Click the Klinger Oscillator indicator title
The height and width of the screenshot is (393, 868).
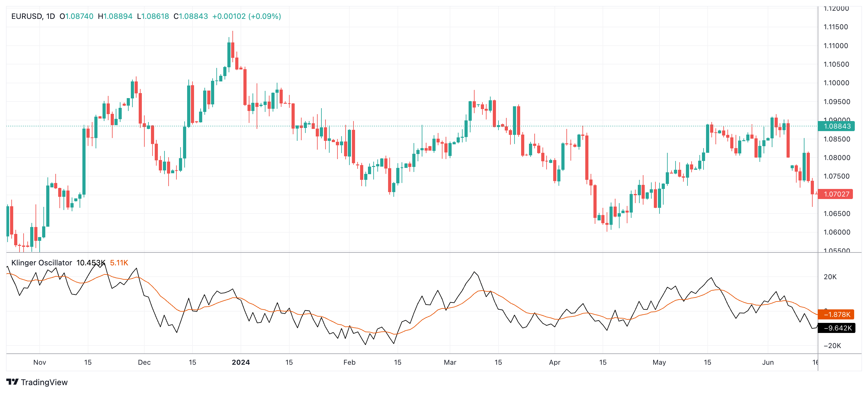click(x=42, y=263)
